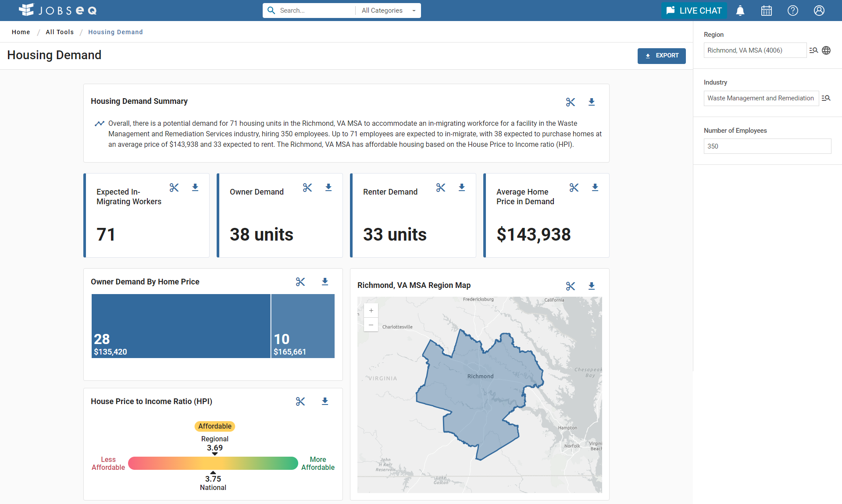This screenshot has width=842, height=504.
Task: Open region search lookup icon
Action: (813, 50)
